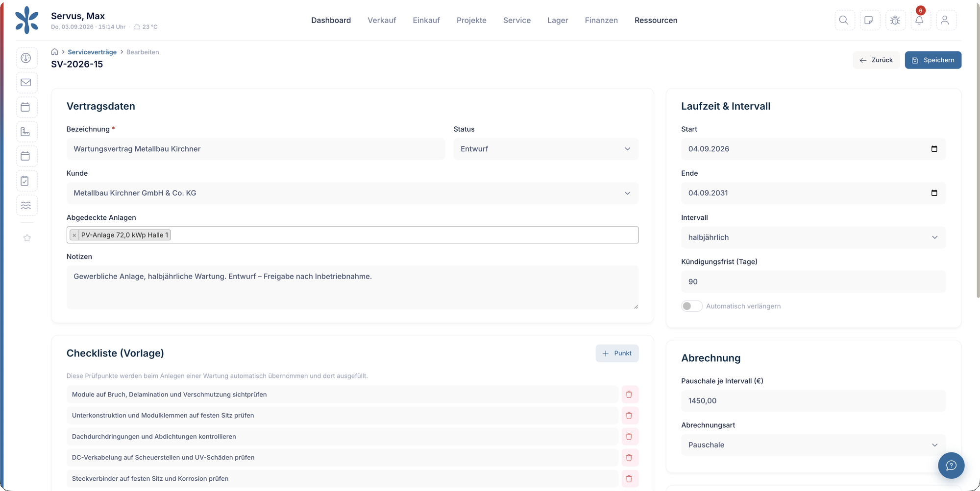Open the Abrechnungsart dropdown showing Pauschale
Viewport: 980px width, 491px height.
pyautogui.click(x=813, y=445)
